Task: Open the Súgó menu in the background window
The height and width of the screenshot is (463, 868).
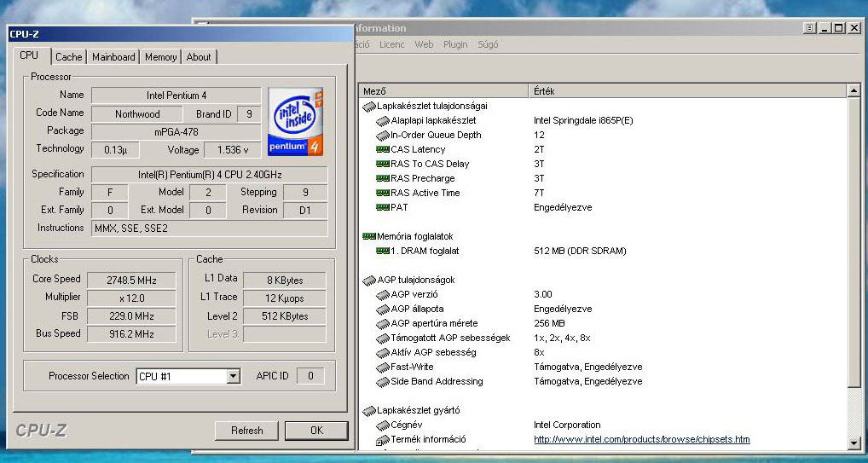Action: (488, 44)
